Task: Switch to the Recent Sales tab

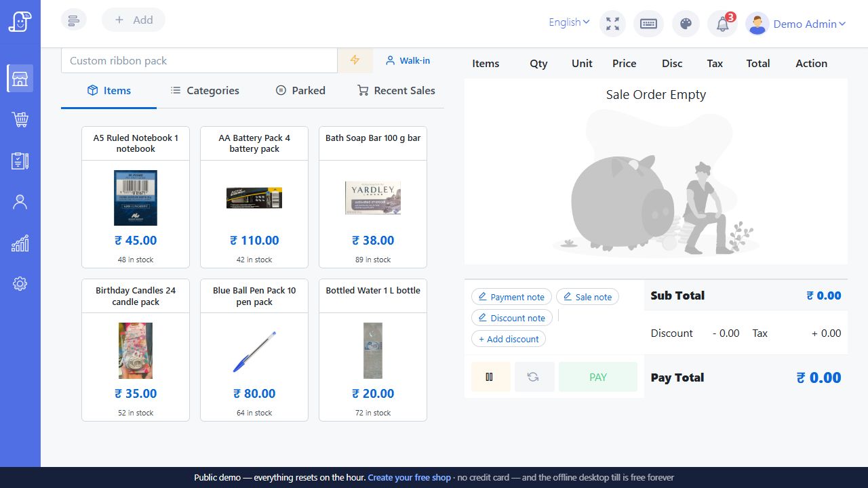Action: 396,90
